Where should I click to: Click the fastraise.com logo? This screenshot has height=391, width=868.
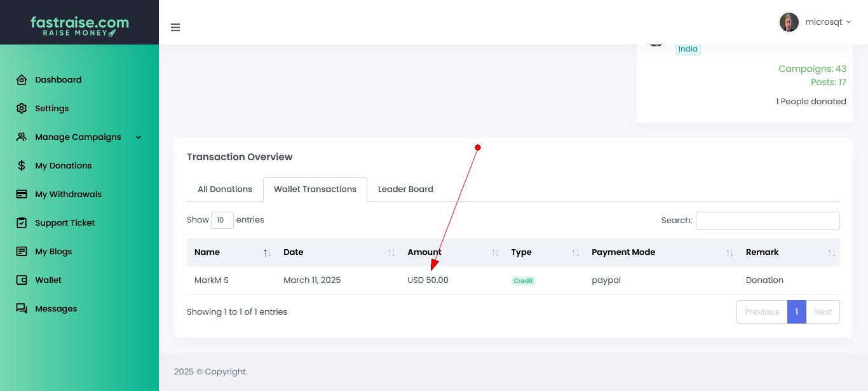click(79, 26)
